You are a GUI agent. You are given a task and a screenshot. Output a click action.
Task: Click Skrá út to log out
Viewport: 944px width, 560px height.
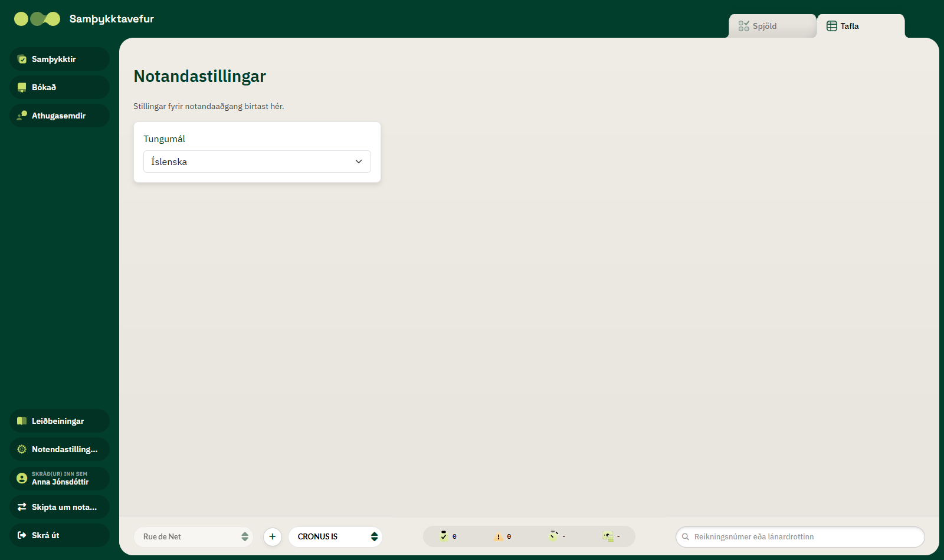click(60, 535)
